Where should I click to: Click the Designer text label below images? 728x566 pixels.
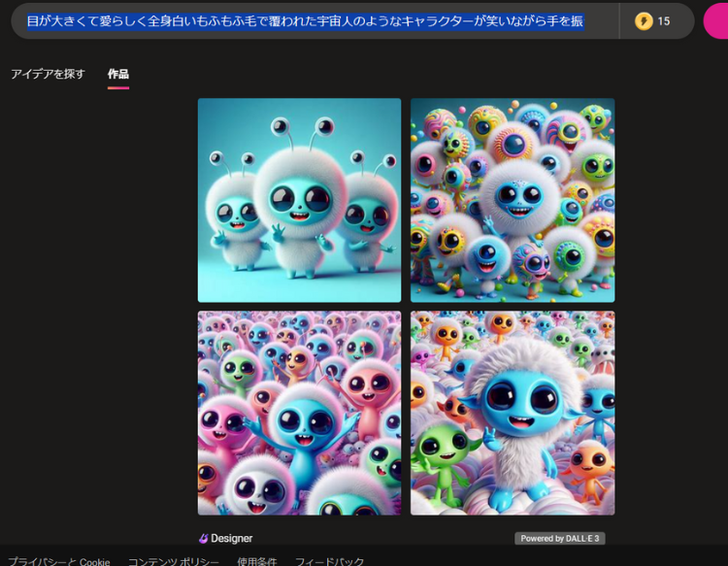(233, 538)
